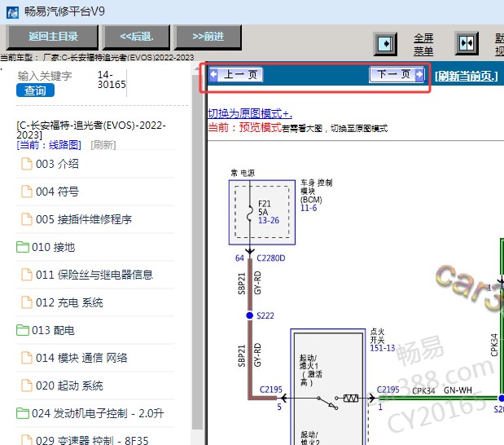Follow the 11-6 BCM reference link
This screenshot has width=504, height=445.
pos(309,208)
